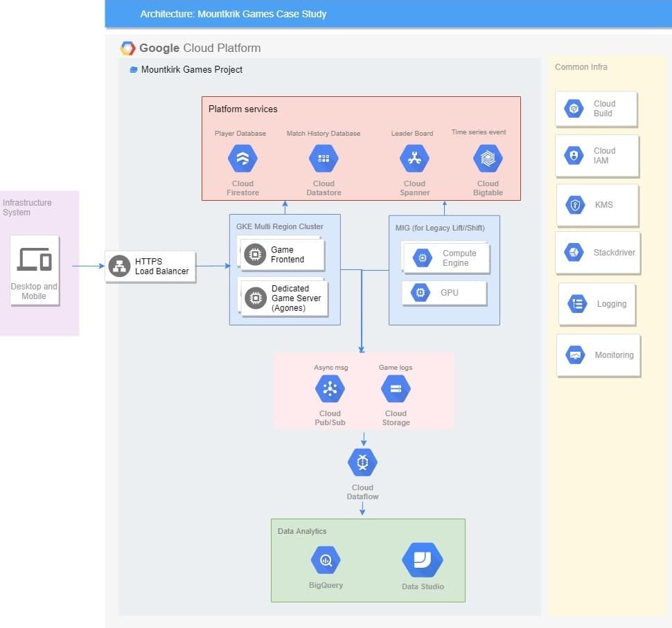Select the Cloud Storage caption
Viewport: 672px width, 628px height.
tap(396, 418)
